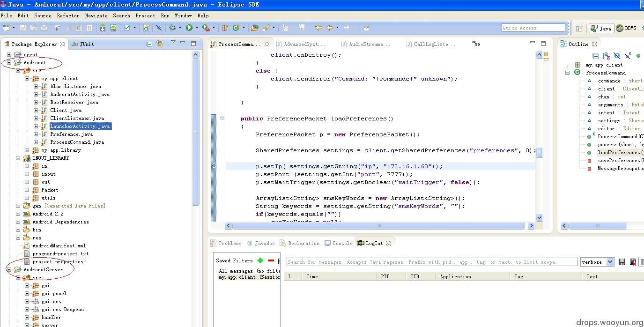This screenshot has width=644, height=327.
Task: Toggle Hide Fields in Outline view
Action: (x=617, y=56)
